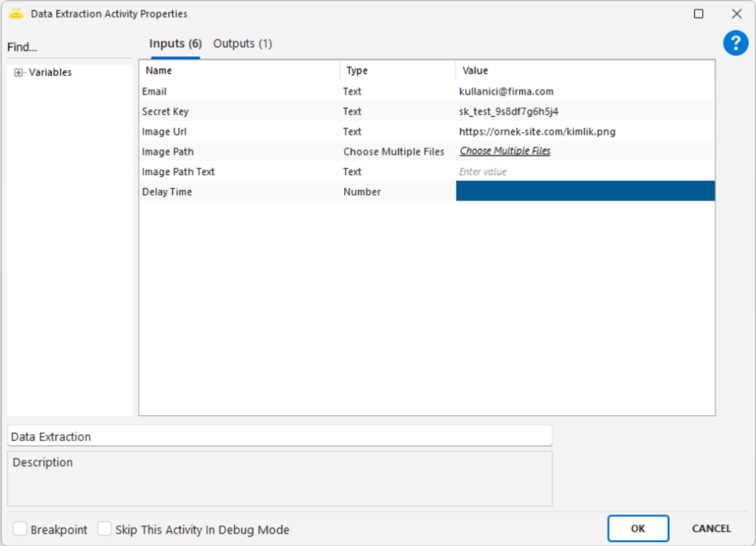This screenshot has width=756, height=546.
Task: Close the Data Extraction properties window
Action: tap(736, 14)
